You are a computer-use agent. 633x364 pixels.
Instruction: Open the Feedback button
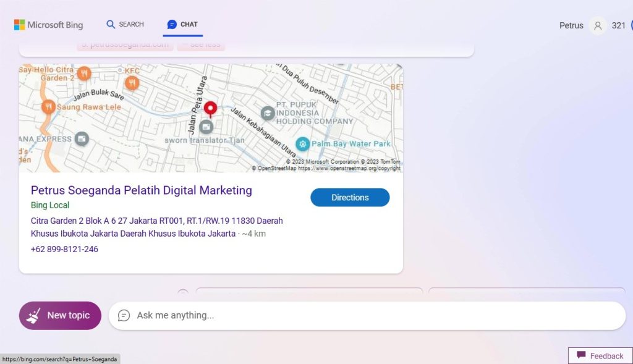coord(600,355)
